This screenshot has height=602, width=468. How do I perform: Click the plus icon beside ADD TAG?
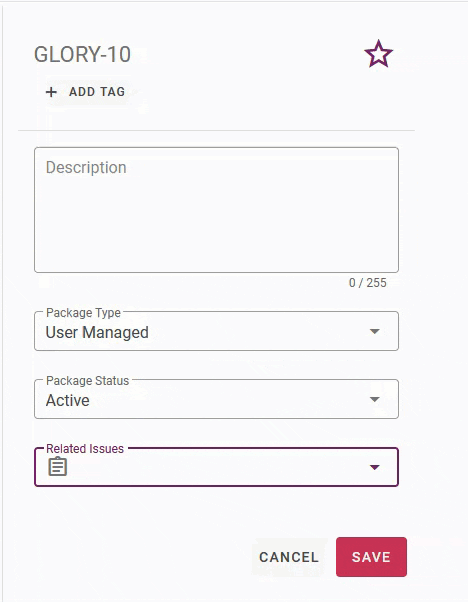[x=51, y=92]
